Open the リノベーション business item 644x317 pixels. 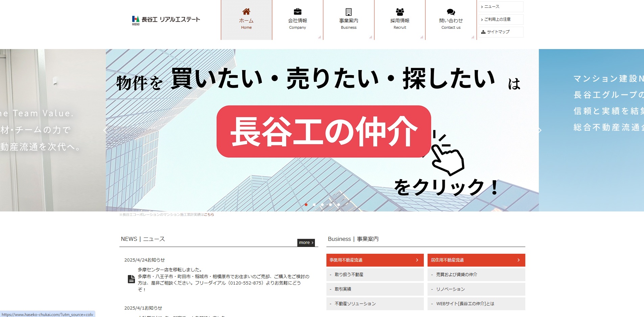476,289
